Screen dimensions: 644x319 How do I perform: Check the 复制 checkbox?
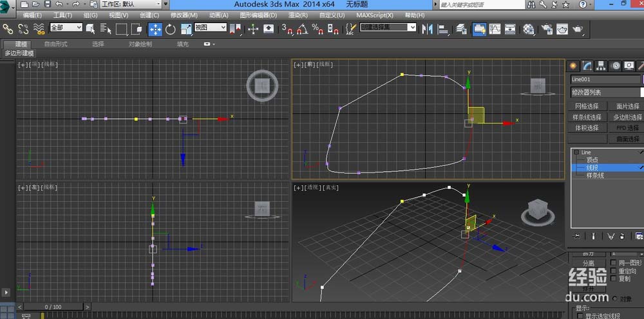(613, 278)
